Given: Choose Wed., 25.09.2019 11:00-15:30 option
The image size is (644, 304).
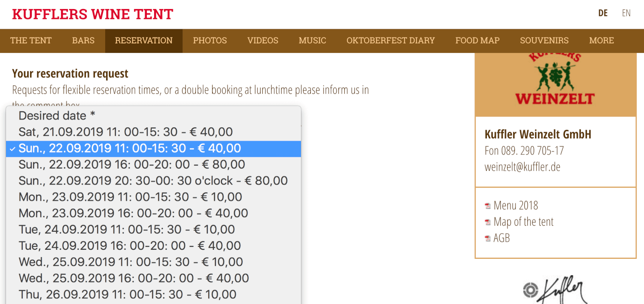Looking at the screenshot, I should (153, 262).
